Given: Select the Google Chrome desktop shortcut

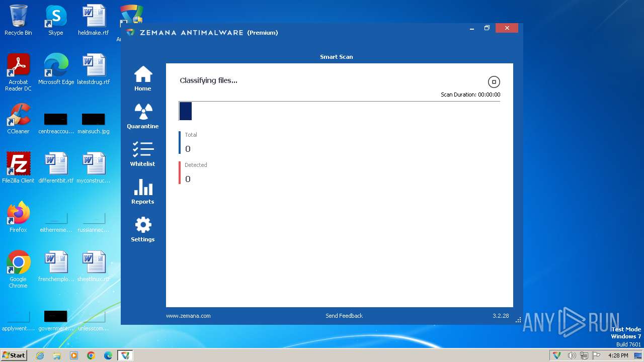Looking at the screenshot, I should (18, 269).
